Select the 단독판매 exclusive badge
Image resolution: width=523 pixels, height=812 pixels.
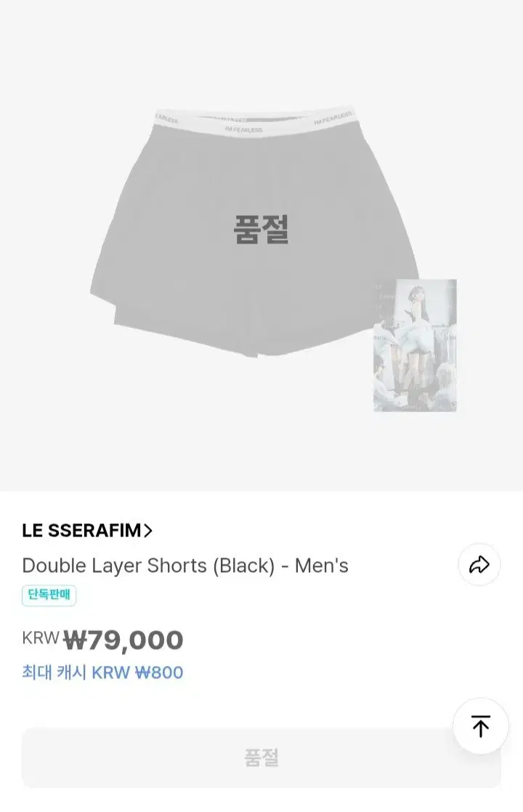tap(49, 596)
